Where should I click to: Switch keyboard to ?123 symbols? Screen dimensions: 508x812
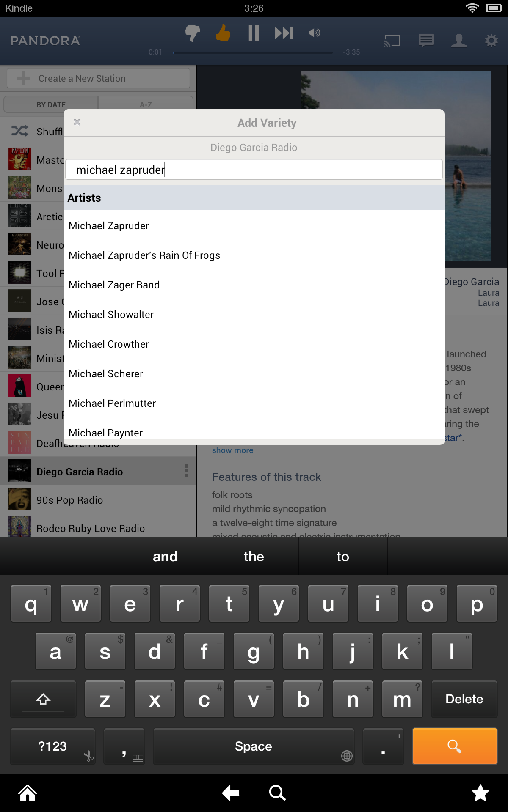(x=52, y=746)
